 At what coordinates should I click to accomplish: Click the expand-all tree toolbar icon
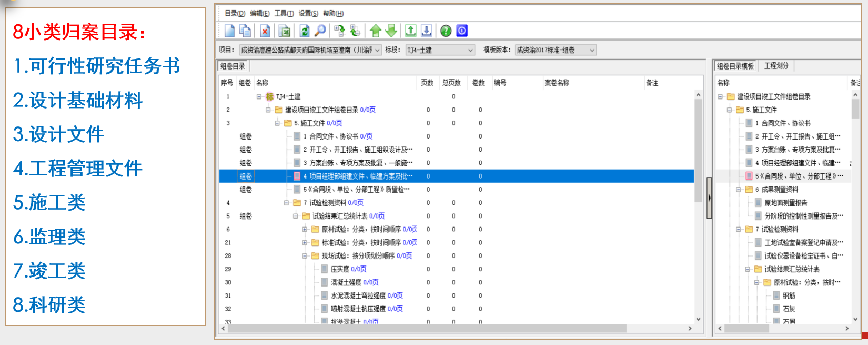pyautogui.click(x=340, y=31)
